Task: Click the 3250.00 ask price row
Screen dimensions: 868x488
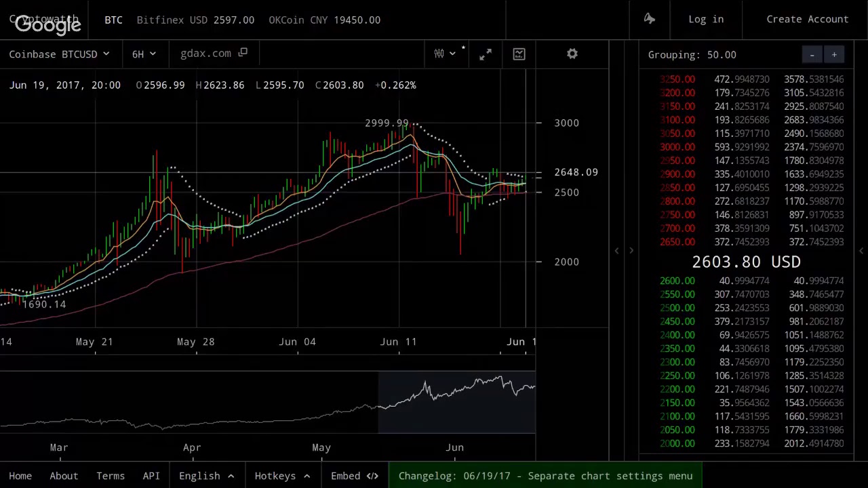Action: pyautogui.click(x=751, y=79)
